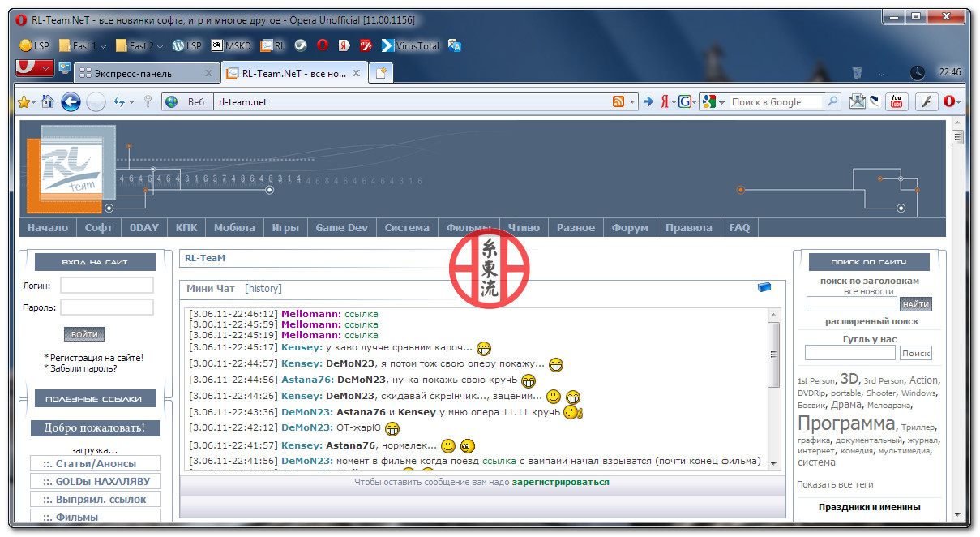Click the Выпрямл. ссылок sidebar link
This screenshot has height=537, width=980.
pyautogui.click(x=96, y=499)
